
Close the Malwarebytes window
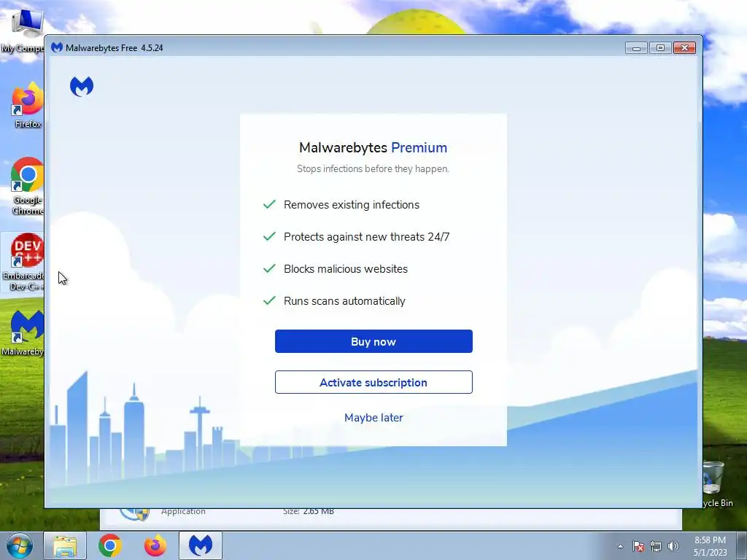tap(684, 47)
